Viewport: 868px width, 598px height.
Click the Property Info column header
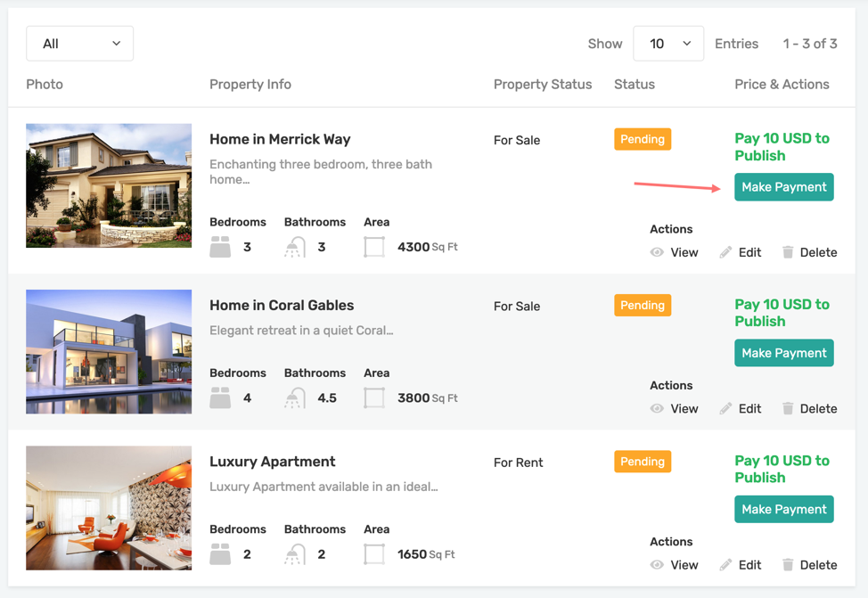[250, 84]
